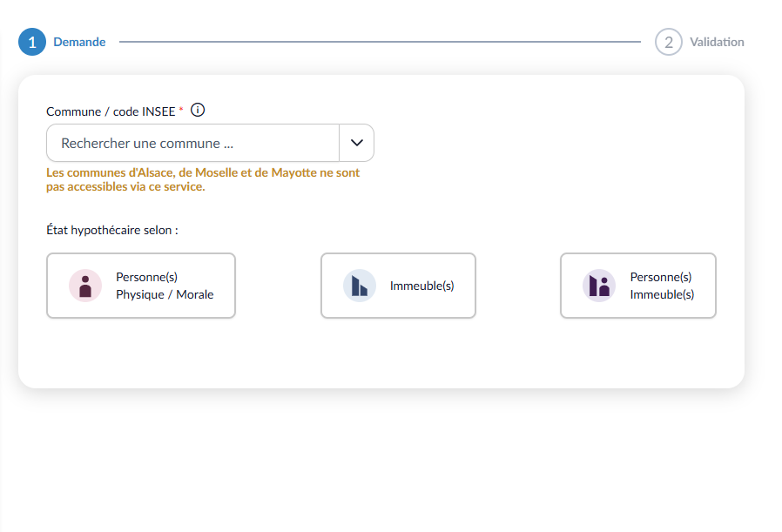The image size is (782, 532).
Task: Click the step 2 numbered circle
Action: click(x=668, y=42)
